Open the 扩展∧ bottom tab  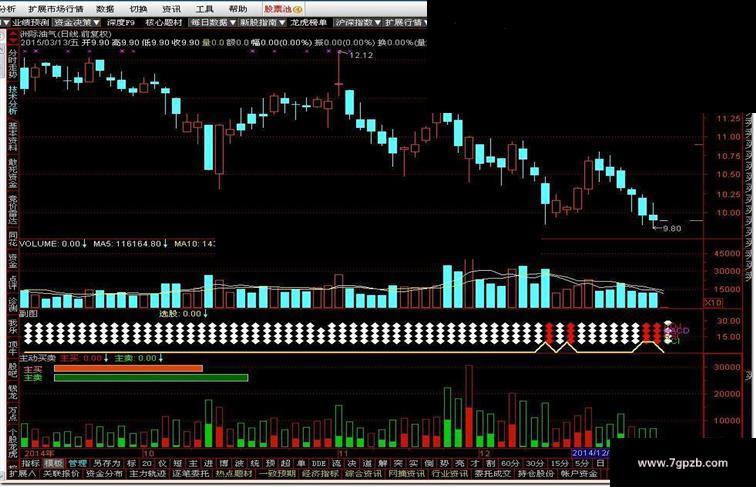click(22, 474)
